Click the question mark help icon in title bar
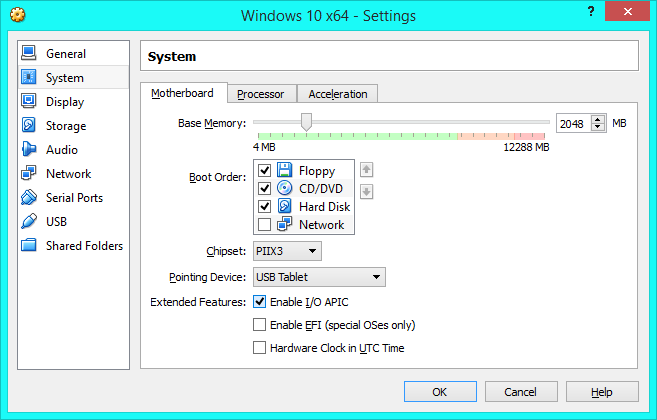 point(591,11)
